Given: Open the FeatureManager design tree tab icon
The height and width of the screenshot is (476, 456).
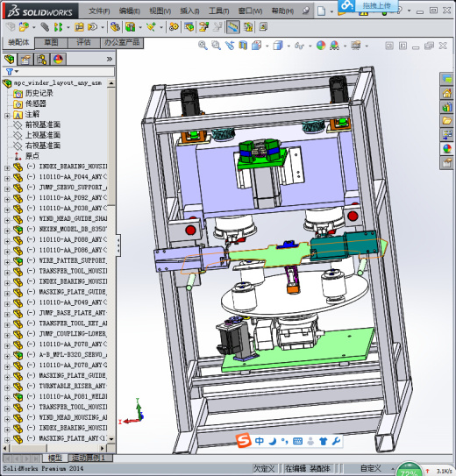Looking at the screenshot, I should pos(10,60).
